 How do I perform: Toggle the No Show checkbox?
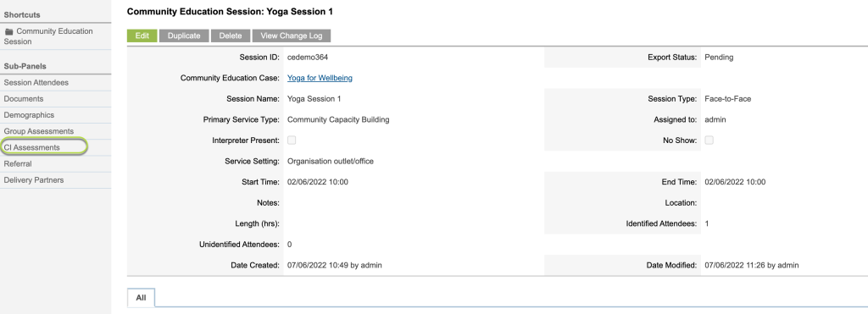[709, 140]
